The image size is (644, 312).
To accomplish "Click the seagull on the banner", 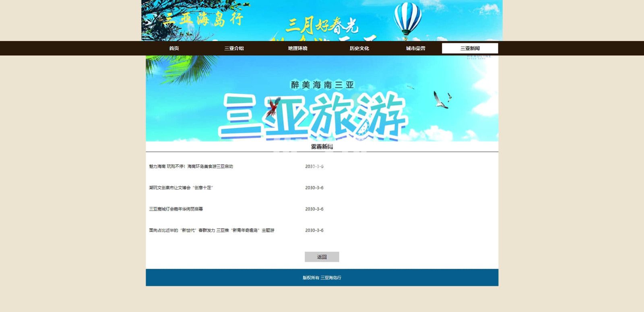I will 441,101.
